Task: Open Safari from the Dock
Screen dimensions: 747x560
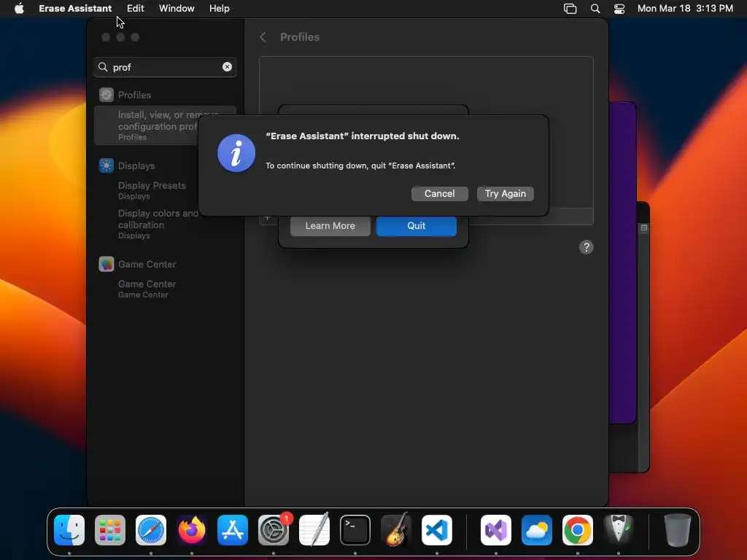Action: 151,530
